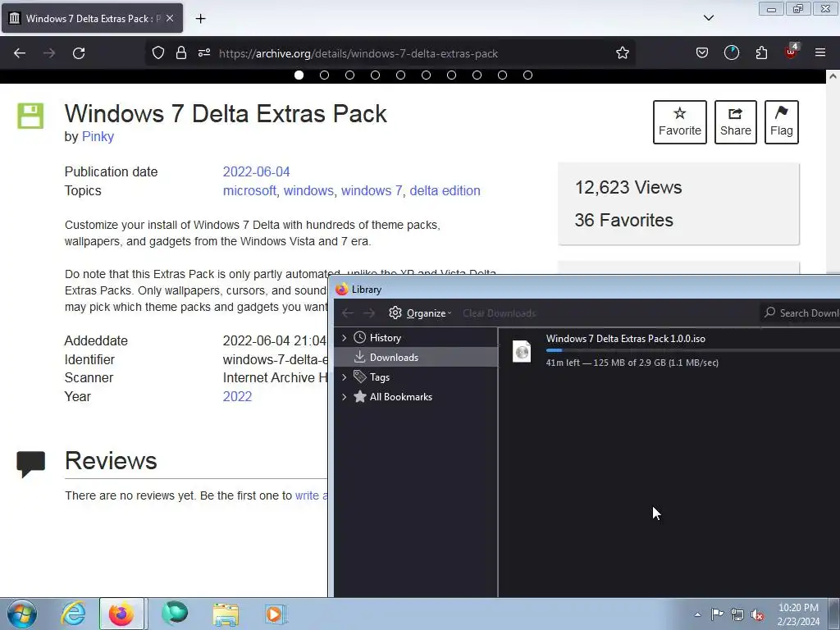Open a new browser tab
Viewport: 840px width, 630px height.
pyautogui.click(x=200, y=19)
